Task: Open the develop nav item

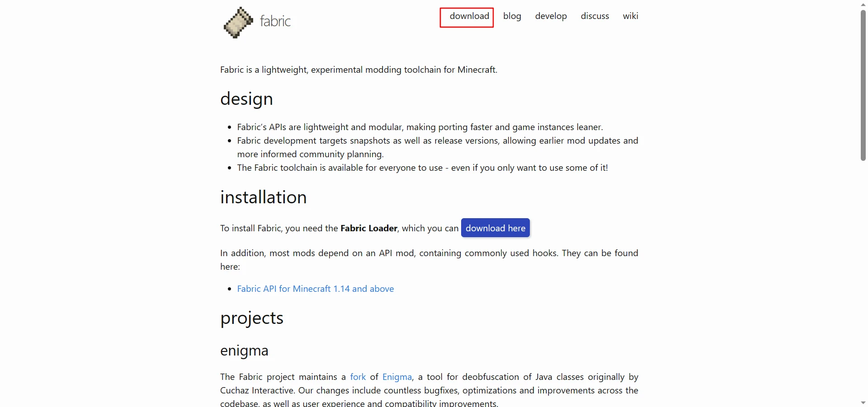Action: click(551, 16)
